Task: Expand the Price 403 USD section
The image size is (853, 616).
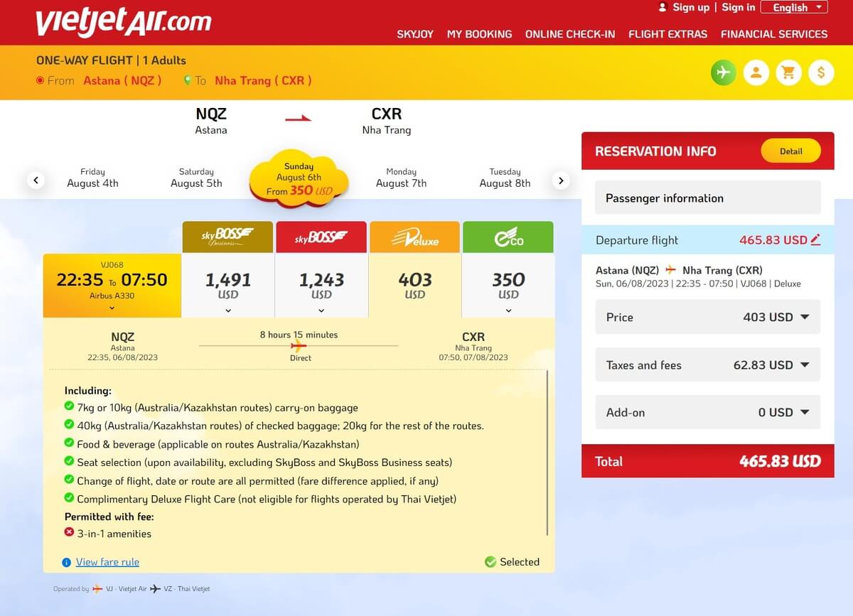Action: [x=708, y=317]
